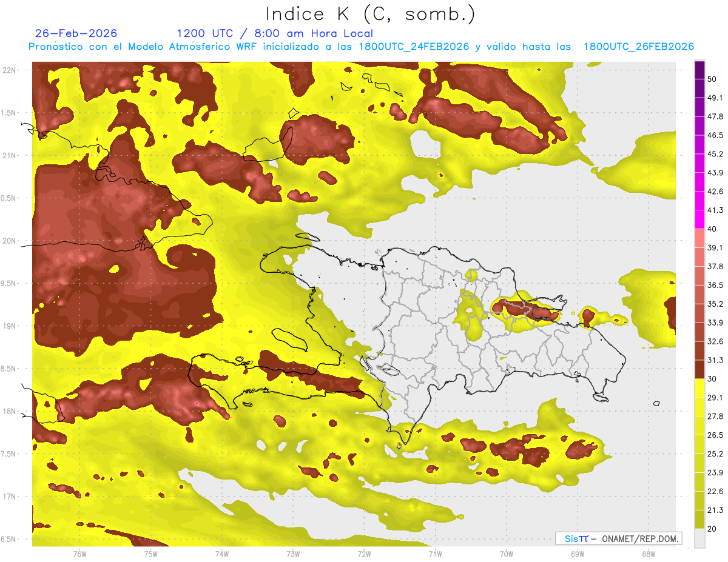Screen dimensions: 728x562
Task: Click the colorbar label "30"
Action: (x=713, y=379)
